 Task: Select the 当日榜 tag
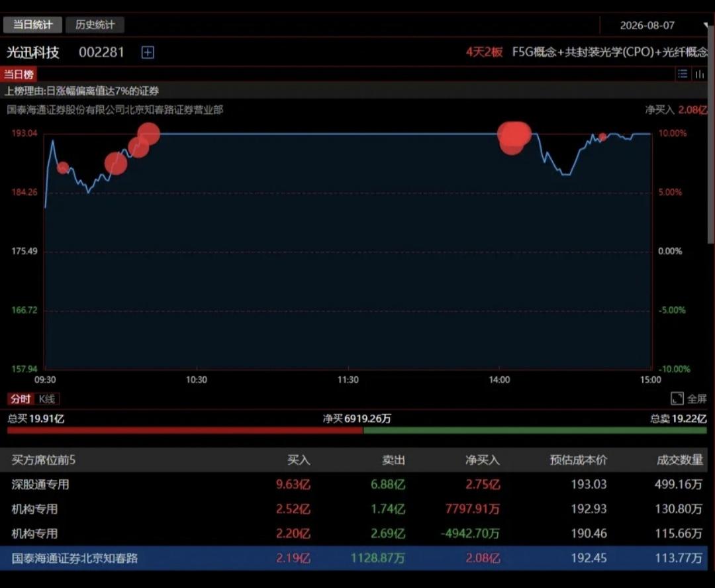(x=19, y=74)
